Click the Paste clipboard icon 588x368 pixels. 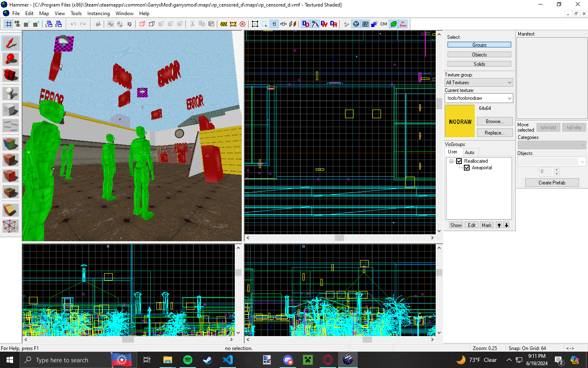(x=211, y=24)
